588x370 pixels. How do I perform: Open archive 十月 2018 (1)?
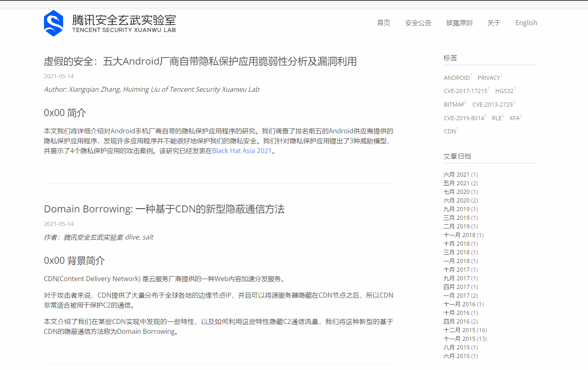coord(461,244)
